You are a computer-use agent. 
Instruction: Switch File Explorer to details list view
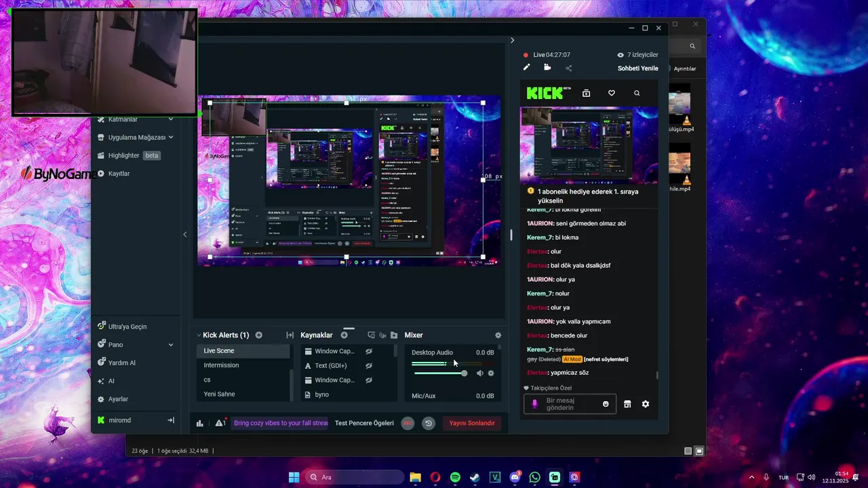pos(688,451)
